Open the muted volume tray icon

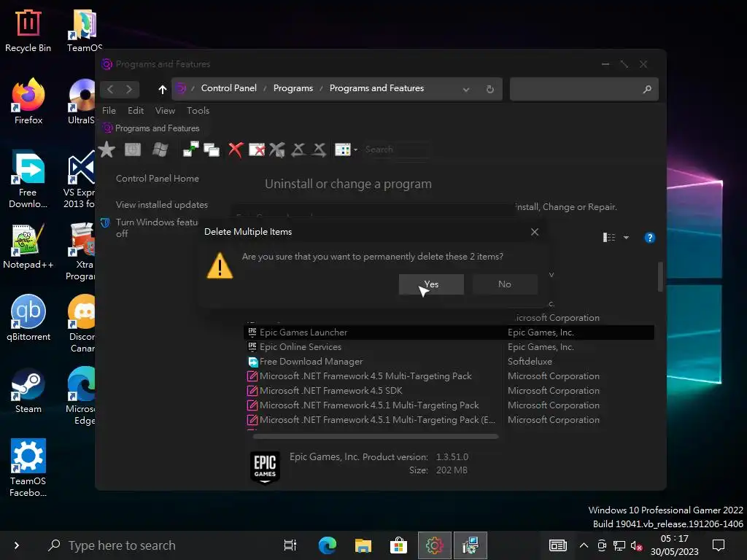pyautogui.click(x=636, y=545)
